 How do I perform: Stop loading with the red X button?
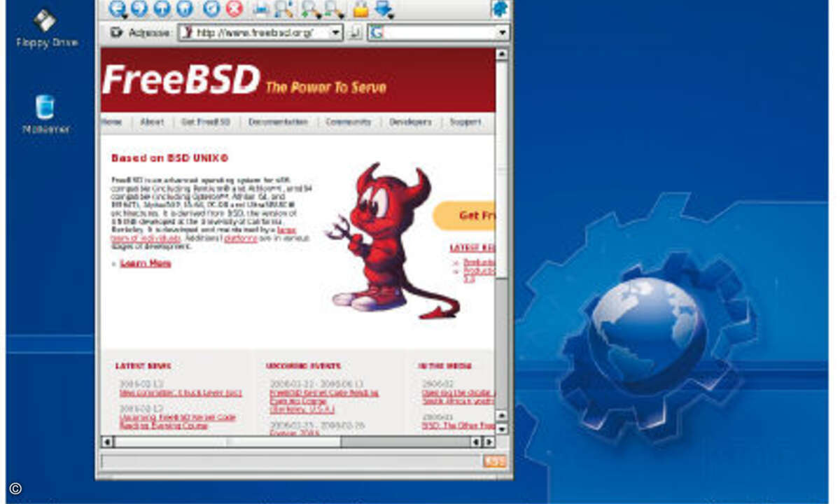coord(234,8)
